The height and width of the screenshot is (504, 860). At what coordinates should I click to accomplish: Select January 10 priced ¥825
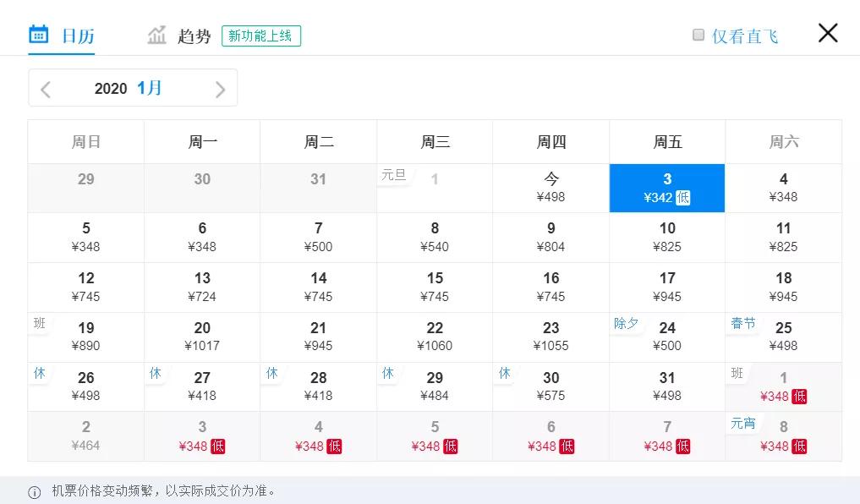[x=667, y=237]
